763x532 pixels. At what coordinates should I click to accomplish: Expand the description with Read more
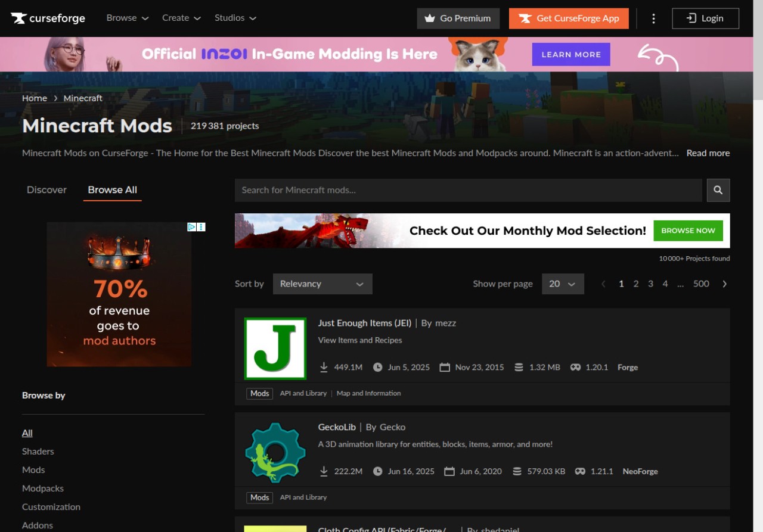coord(708,153)
